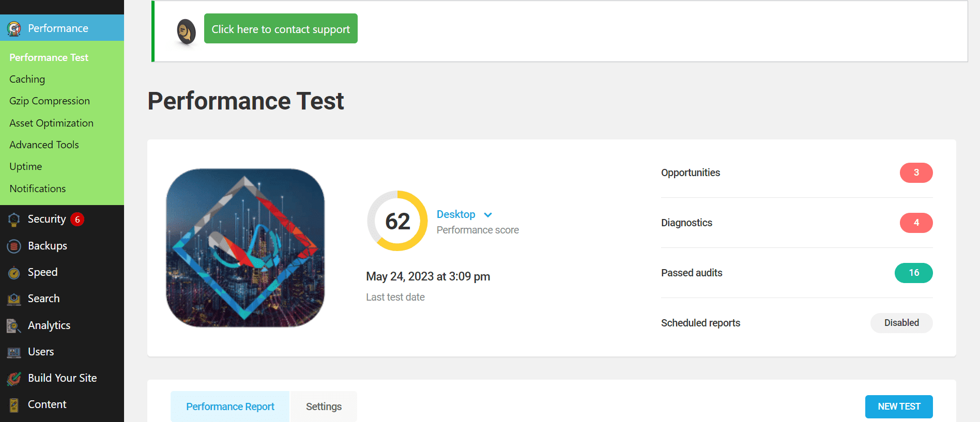Screen dimensions: 980x422
Task: Switch to the Settings tab
Action: [324, 407]
